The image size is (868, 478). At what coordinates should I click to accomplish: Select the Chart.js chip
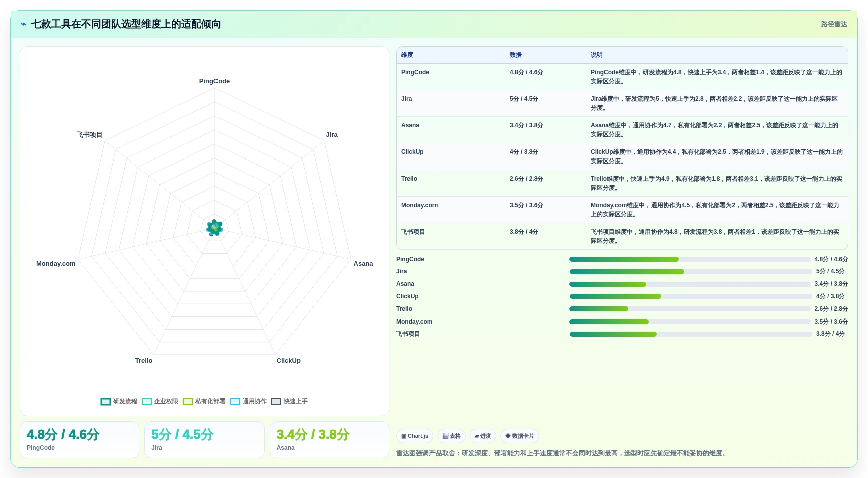[415, 436]
